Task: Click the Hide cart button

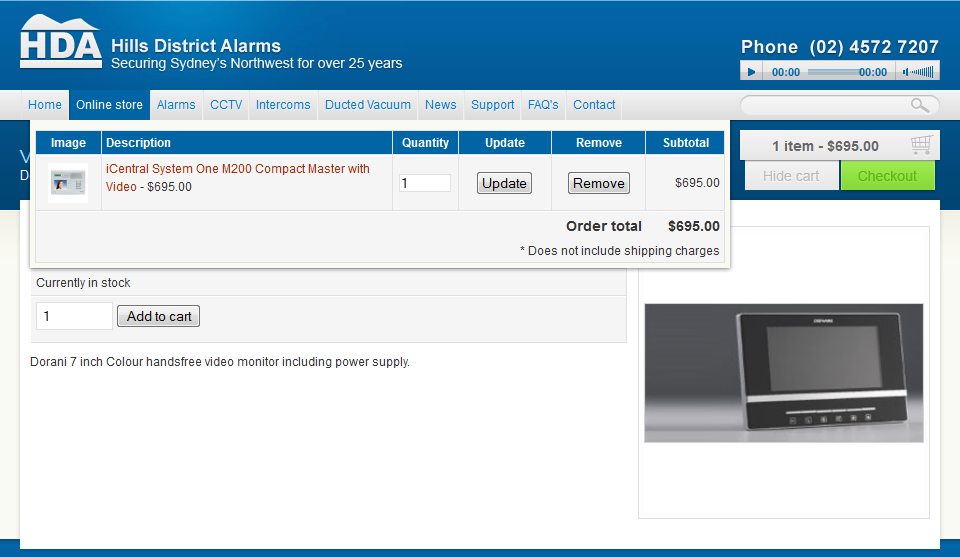Action: pos(791,176)
